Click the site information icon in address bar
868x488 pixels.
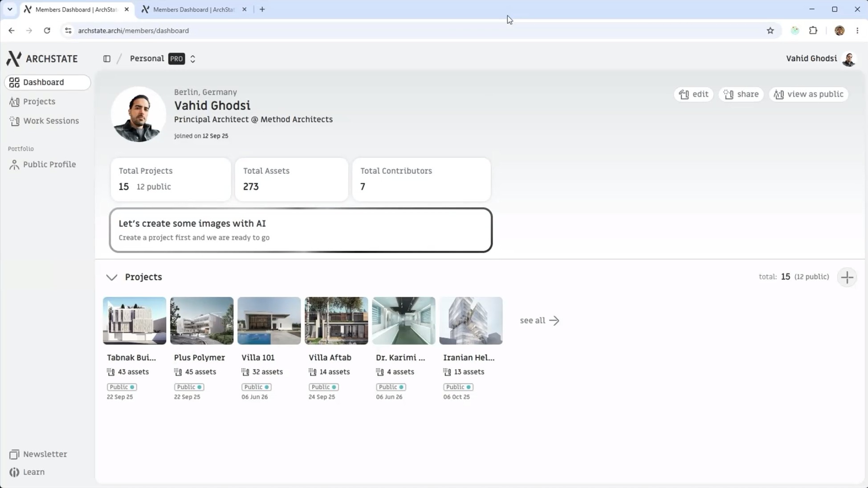[68, 31]
